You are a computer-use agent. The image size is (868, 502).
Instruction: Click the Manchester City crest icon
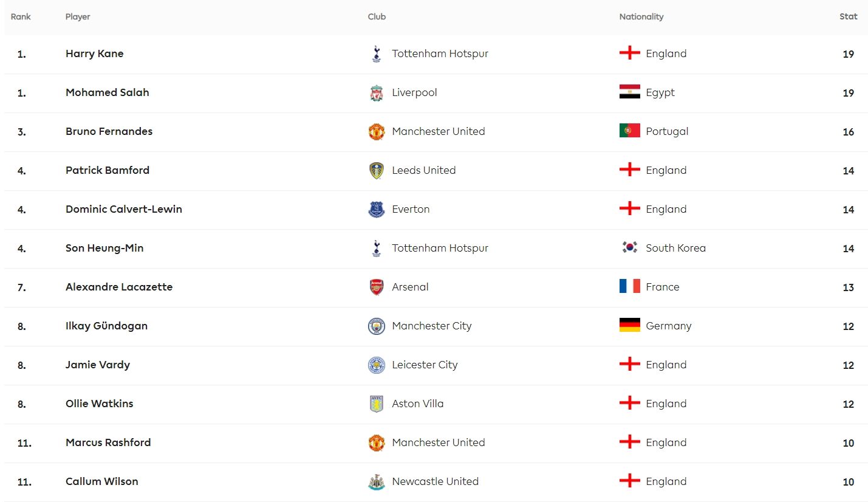(377, 326)
